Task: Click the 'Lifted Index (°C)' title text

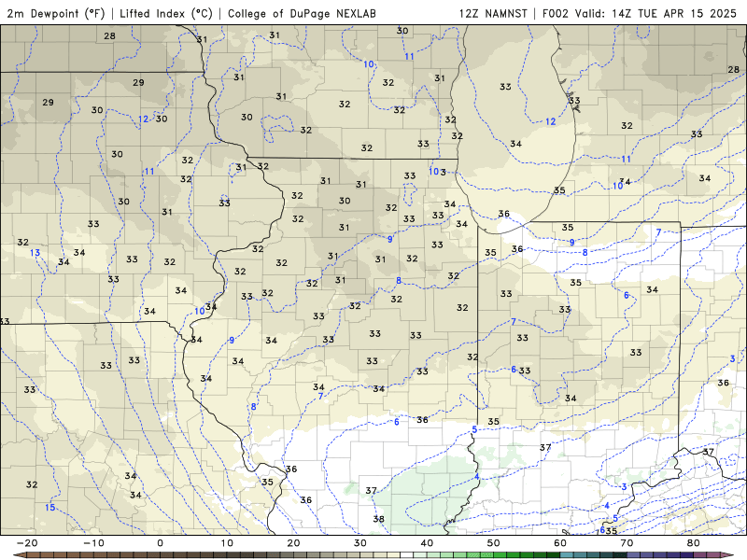Action: (x=166, y=13)
